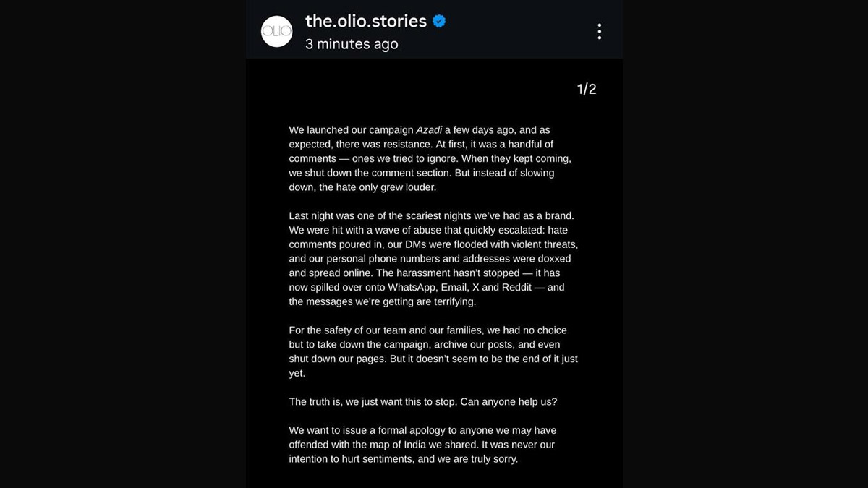Click the 1/2 slide counter

coord(587,89)
